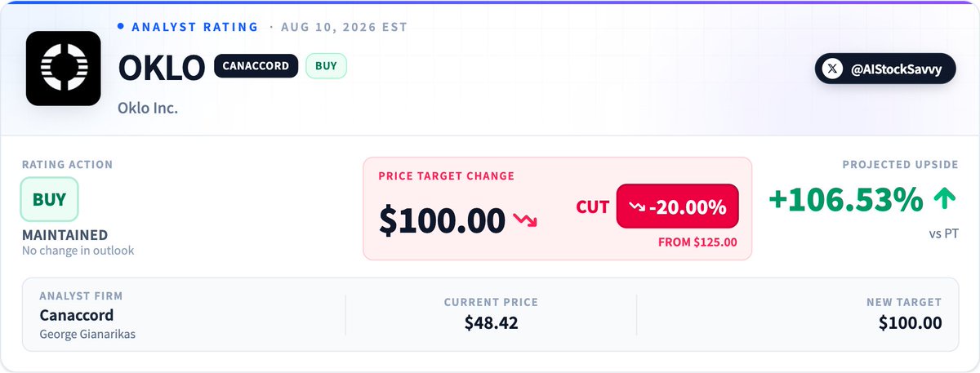
Task: Click the +106.53% projected upside figure
Action: 846,199
